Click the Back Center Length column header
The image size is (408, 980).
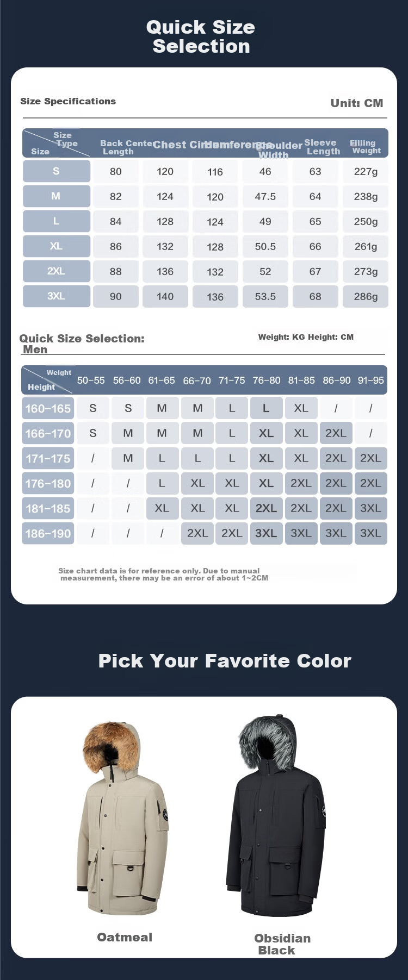click(126, 147)
